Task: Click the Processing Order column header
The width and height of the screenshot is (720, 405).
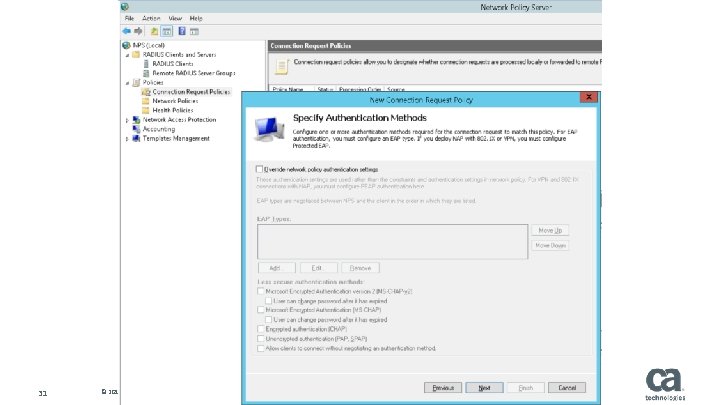Action: [360, 89]
